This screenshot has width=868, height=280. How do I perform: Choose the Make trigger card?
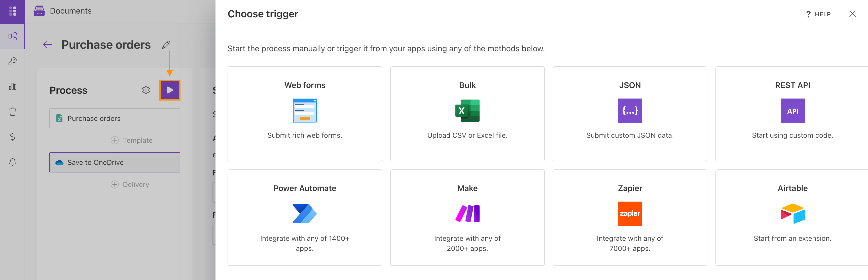(467, 217)
